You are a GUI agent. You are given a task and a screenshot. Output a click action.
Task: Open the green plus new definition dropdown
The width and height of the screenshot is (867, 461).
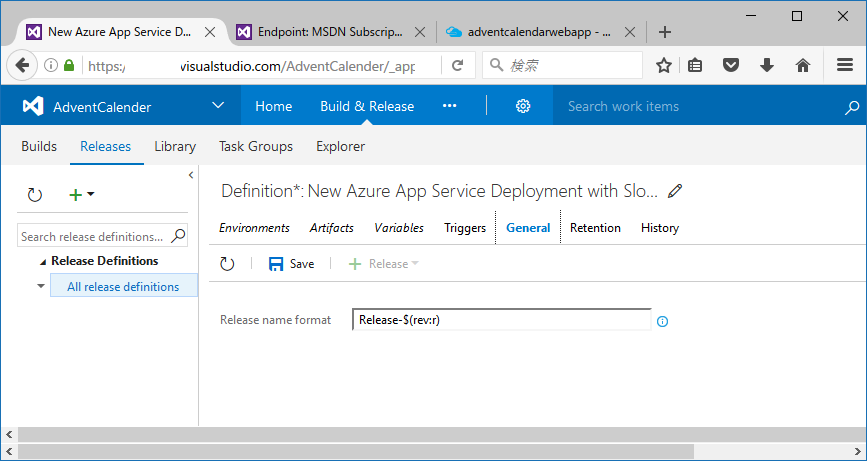click(x=81, y=195)
